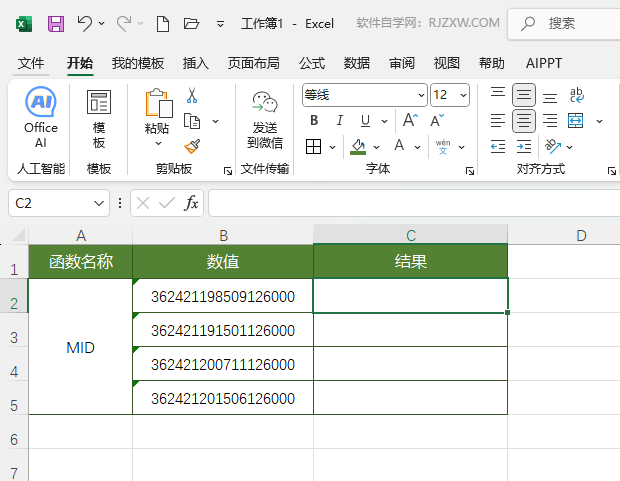The height and width of the screenshot is (481, 620).
Task: Open clipboard pane dialog launcher
Action: 228,170
